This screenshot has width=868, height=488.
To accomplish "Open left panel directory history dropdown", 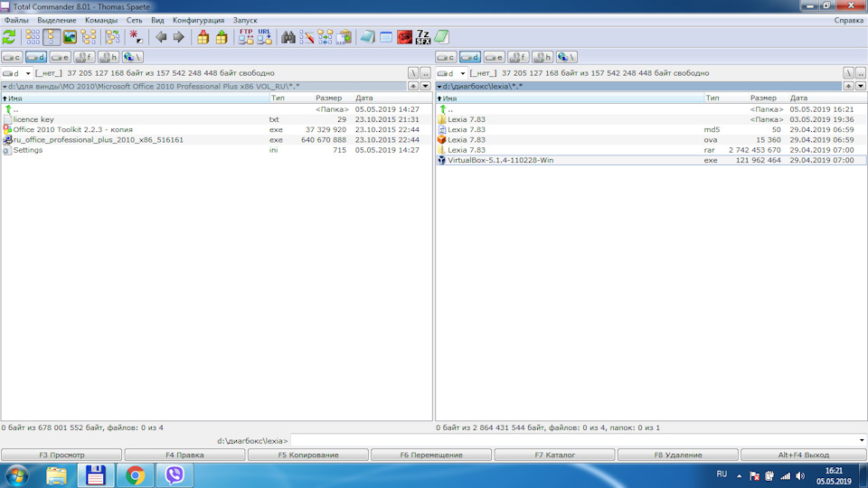I will pos(425,87).
